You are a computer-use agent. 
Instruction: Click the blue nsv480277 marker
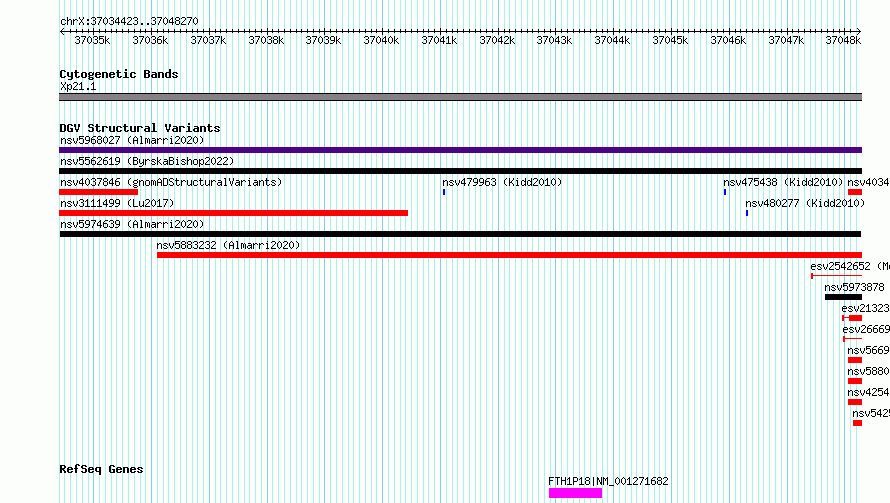747,213
